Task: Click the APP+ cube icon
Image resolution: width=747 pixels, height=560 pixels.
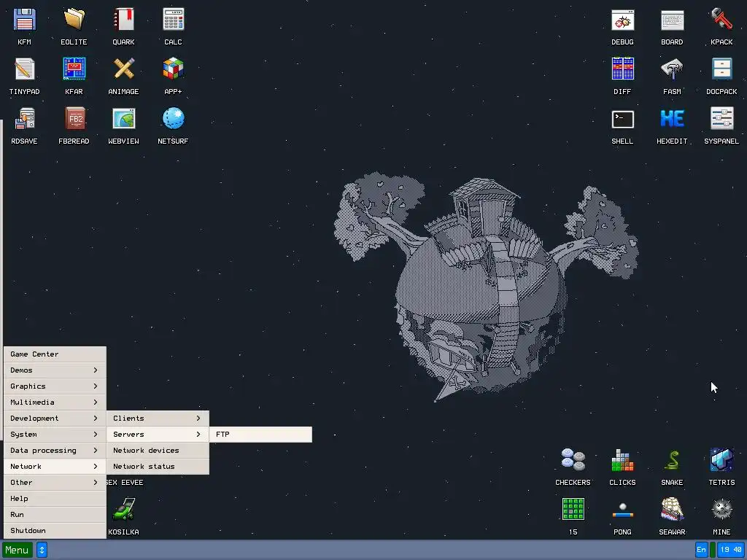Action: [x=173, y=69]
